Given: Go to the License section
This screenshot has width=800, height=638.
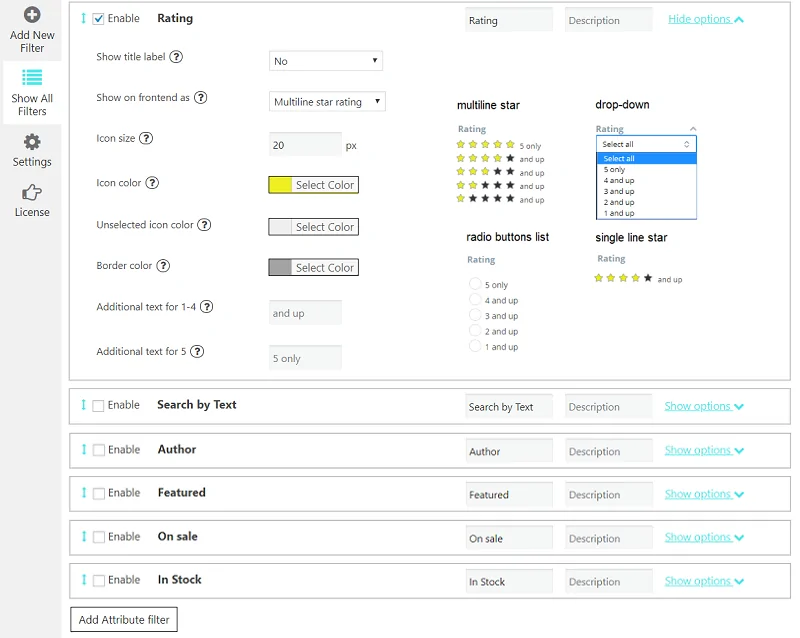Looking at the screenshot, I should coord(32,192).
